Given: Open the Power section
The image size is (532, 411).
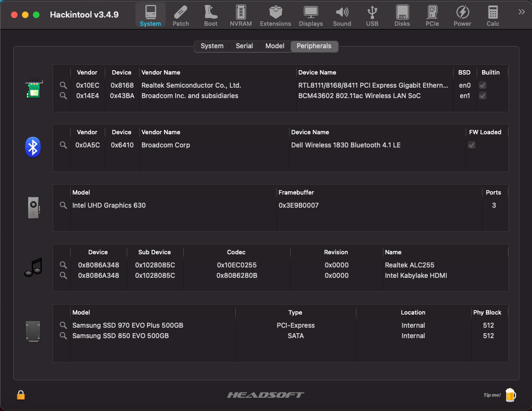Looking at the screenshot, I should pos(462,15).
